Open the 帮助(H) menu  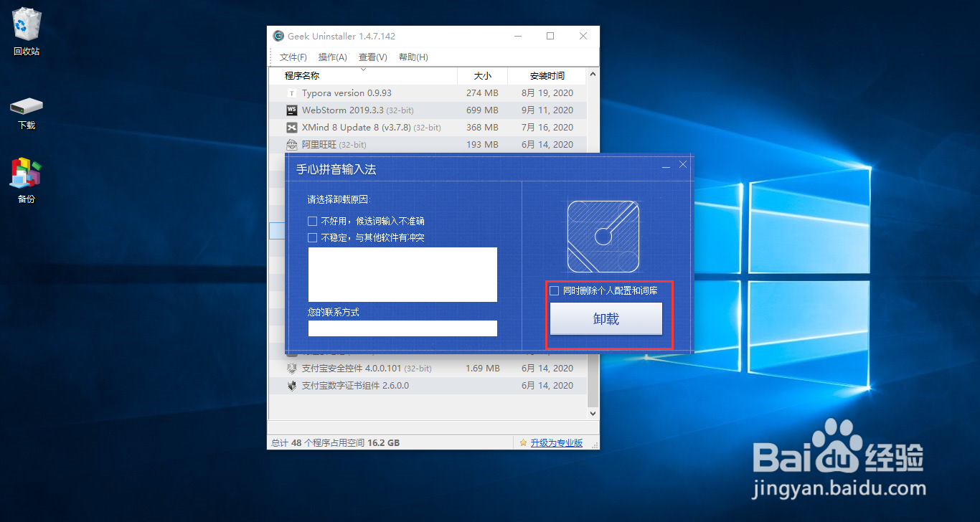pyautogui.click(x=413, y=57)
